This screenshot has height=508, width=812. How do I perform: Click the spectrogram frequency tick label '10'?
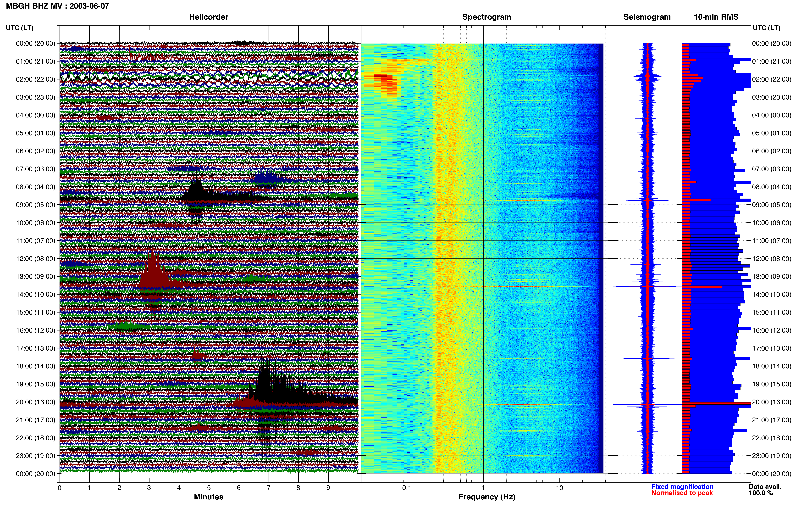click(x=559, y=487)
